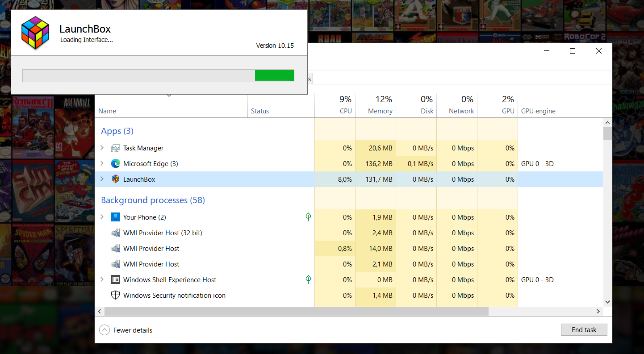
Task: Expand the Task Manager process row
Action: [102, 148]
